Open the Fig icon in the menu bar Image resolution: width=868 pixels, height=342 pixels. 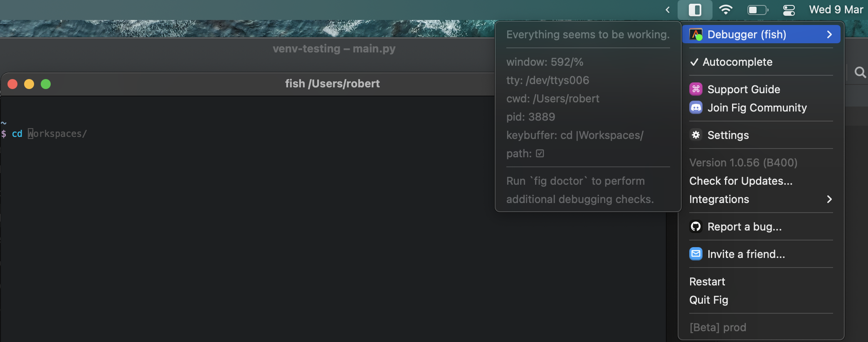pyautogui.click(x=694, y=10)
